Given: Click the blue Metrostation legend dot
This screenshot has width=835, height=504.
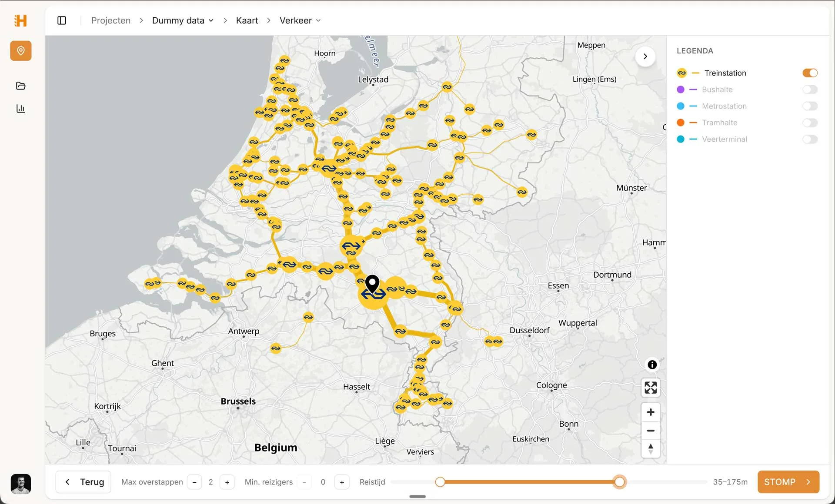Looking at the screenshot, I should pos(681,106).
